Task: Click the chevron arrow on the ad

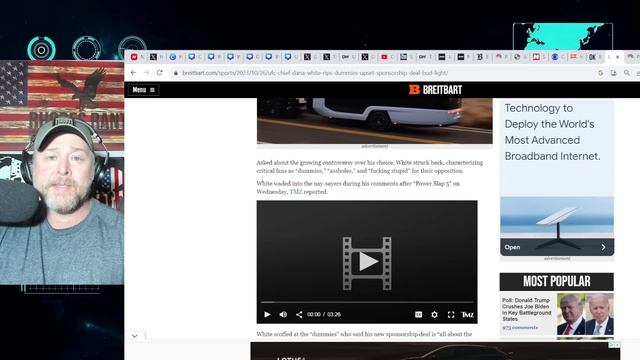Action: pyautogui.click(x=603, y=247)
